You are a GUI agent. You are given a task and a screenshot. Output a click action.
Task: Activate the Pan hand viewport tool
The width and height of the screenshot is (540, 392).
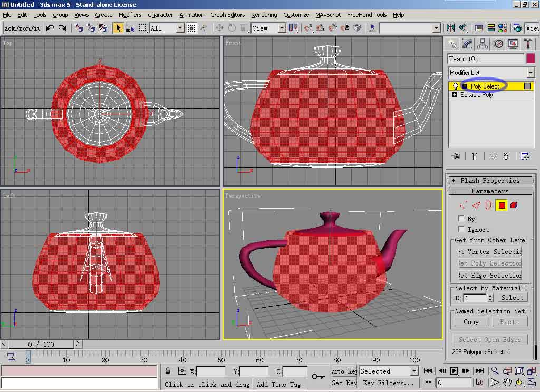tap(507, 383)
